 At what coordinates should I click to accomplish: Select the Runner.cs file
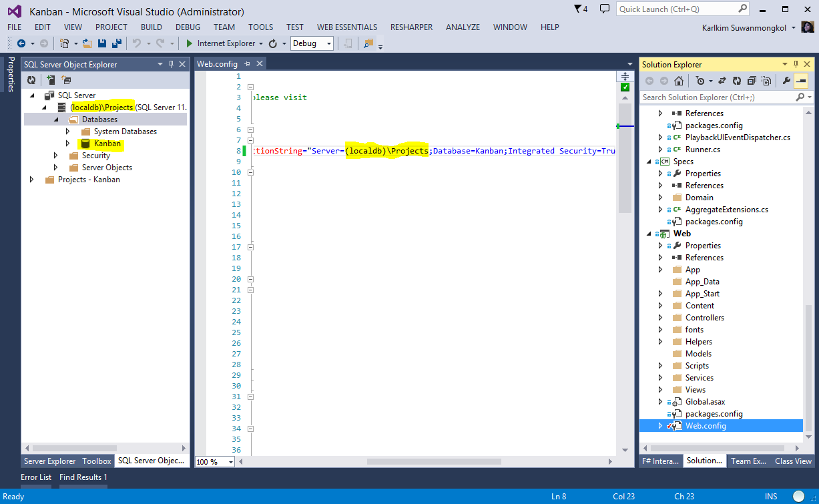point(703,150)
